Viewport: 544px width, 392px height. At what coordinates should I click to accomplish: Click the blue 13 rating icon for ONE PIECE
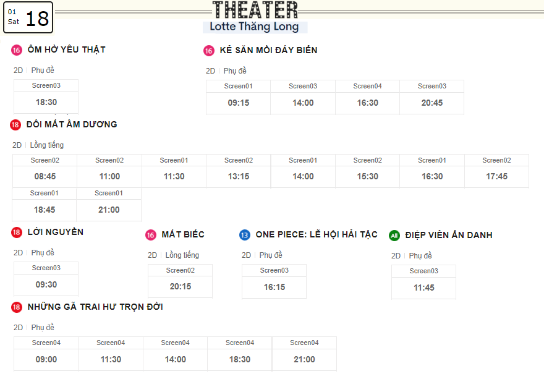pyautogui.click(x=245, y=235)
